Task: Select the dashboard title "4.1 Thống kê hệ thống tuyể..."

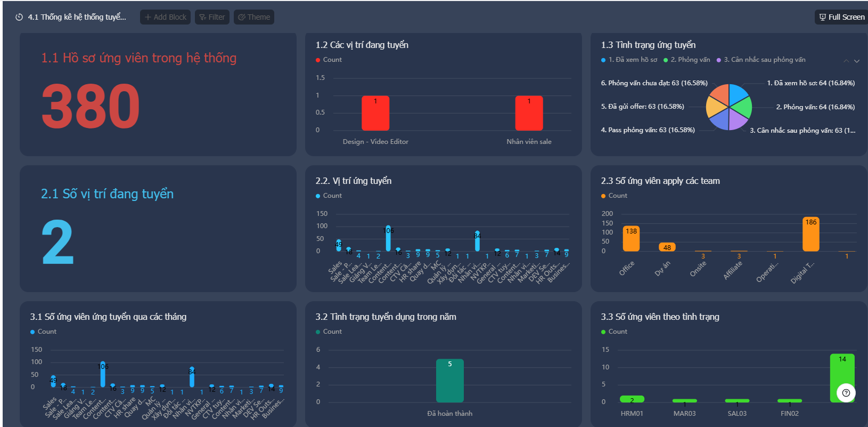Action: [77, 17]
